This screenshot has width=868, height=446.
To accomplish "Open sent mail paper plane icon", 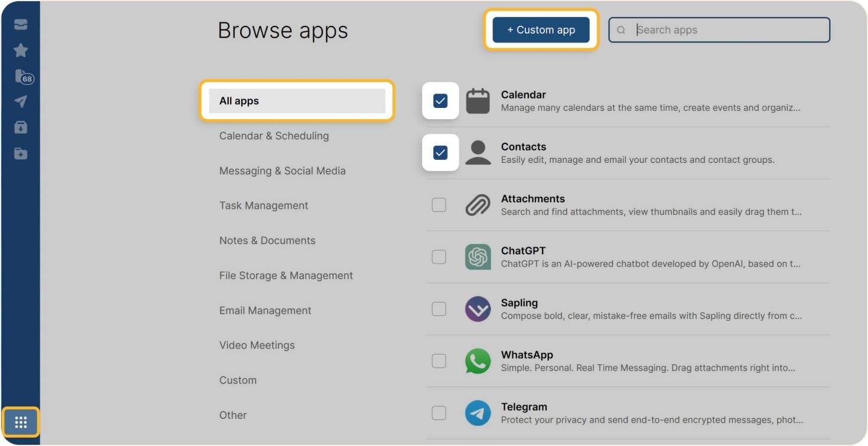I will coord(21,101).
